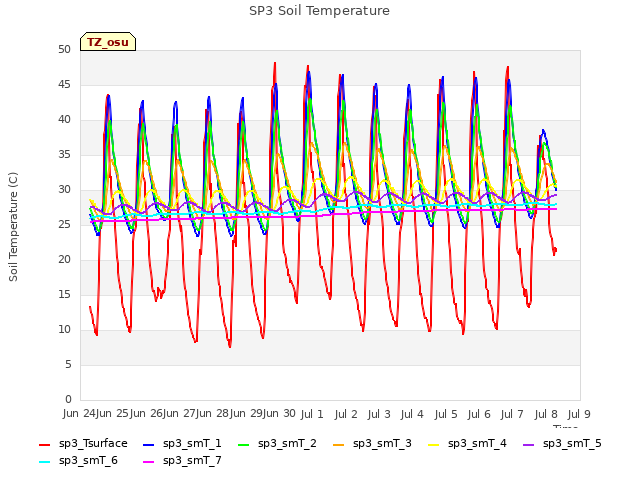640x480 pixels.
Task: Click the Jul 9 x-axis tick label
Action: coord(579,414)
